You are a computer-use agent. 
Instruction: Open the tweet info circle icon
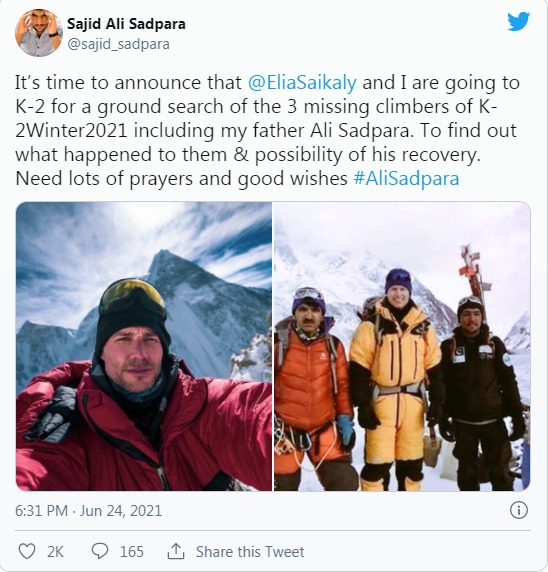518,510
